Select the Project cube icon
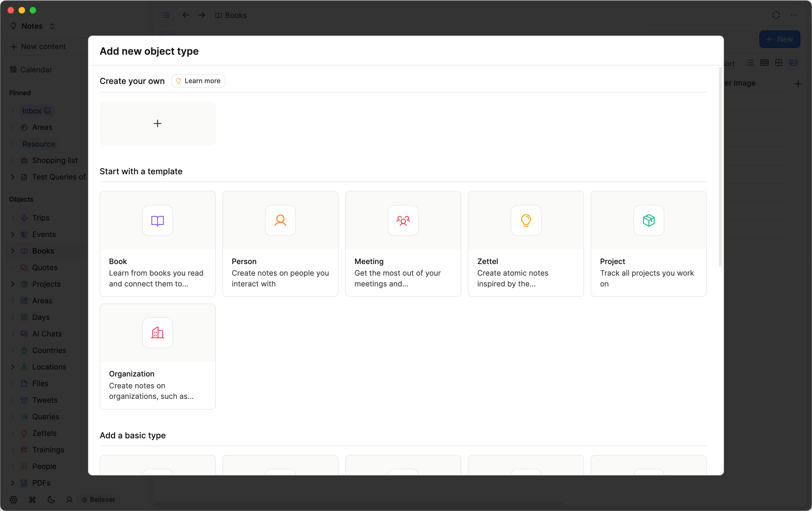812x511 pixels. 648,221
